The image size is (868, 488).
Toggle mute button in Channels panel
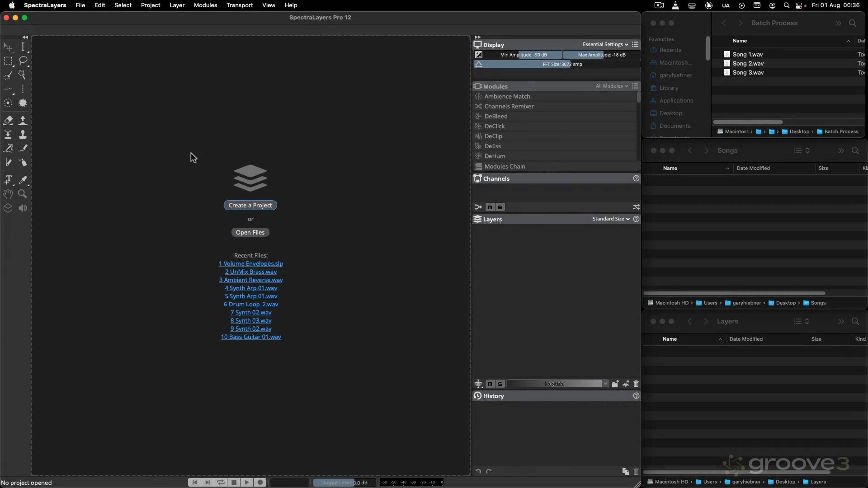point(490,207)
